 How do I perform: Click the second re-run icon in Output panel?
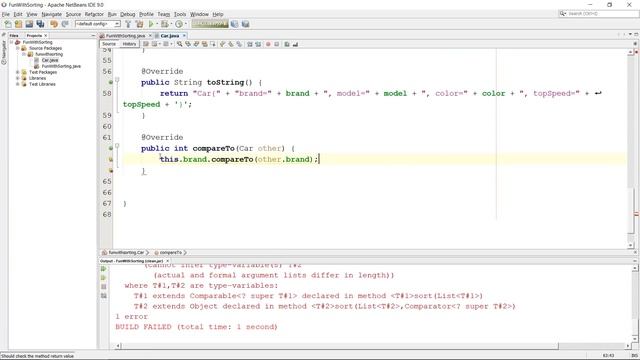point(104,278)
